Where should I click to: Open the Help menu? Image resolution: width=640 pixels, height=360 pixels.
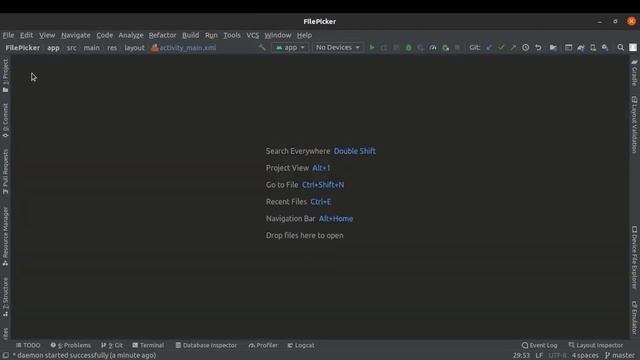[x=304, y=35]
